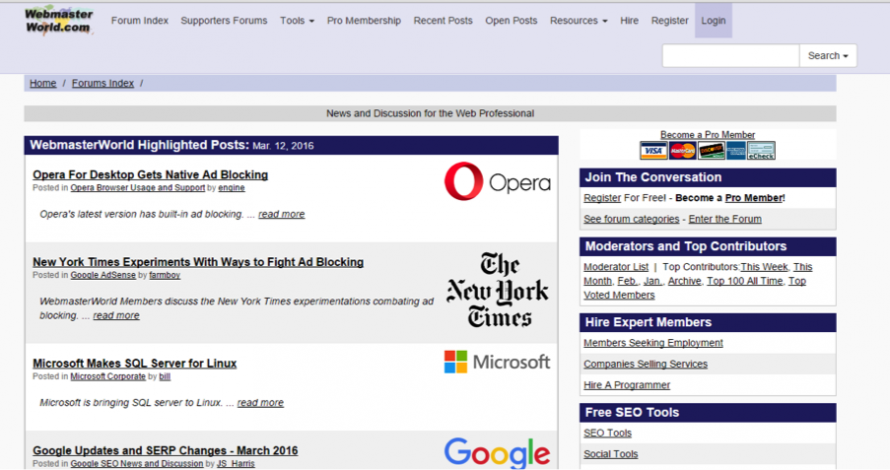
Task: Open See forum categories link
Action: click(x=631, y=219)
